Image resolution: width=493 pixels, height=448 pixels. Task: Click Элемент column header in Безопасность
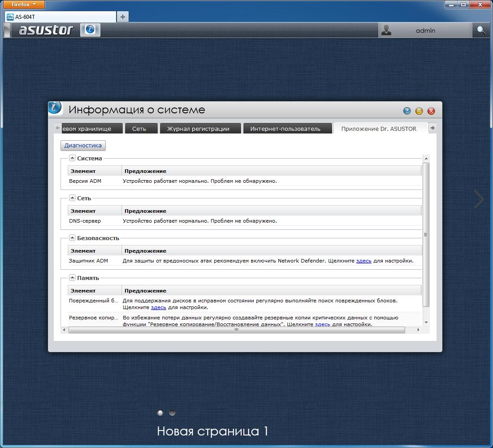95,251
